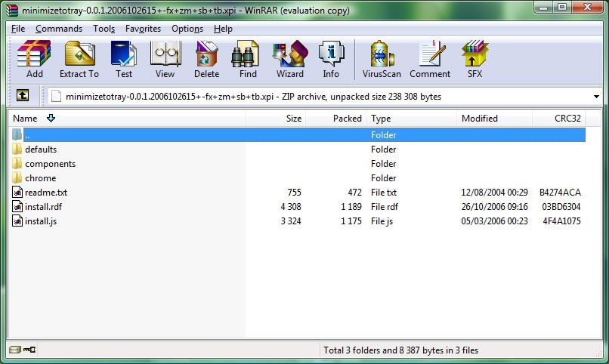Open the address bar dropdown arrow
This screenshot has width=609, height=364.
[x=596, y=96]
